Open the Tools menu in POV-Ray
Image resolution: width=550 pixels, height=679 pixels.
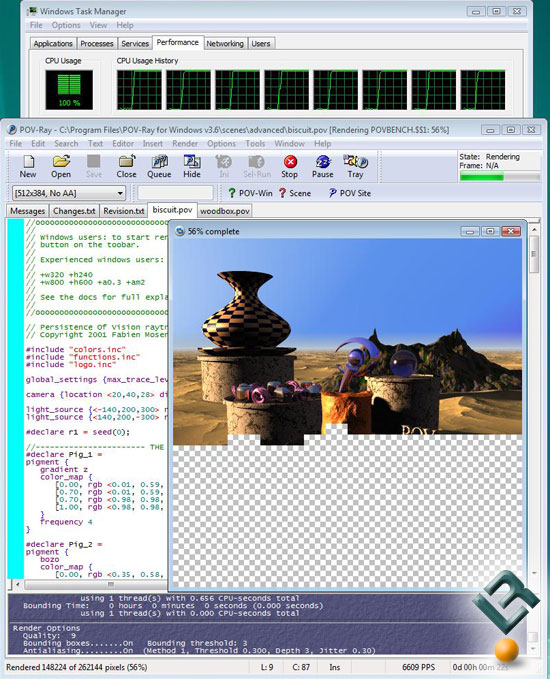(255, 143)
